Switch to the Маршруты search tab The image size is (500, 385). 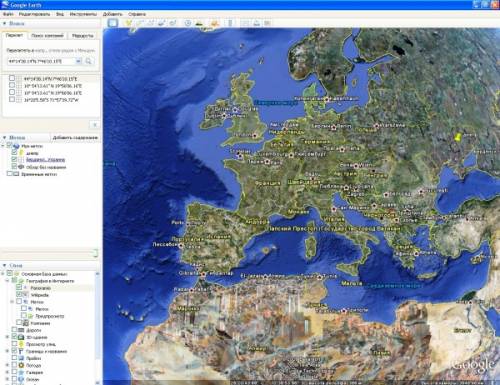click(x=82, y=36)
